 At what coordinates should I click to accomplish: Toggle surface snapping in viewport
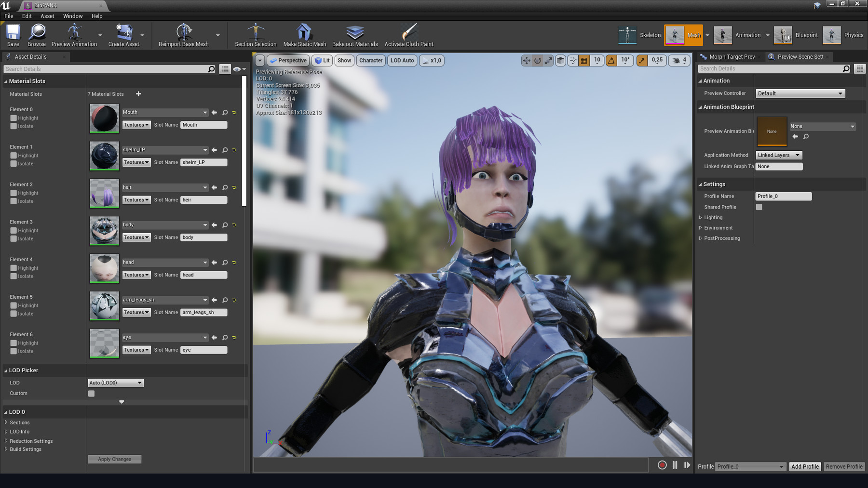[572, 61]
